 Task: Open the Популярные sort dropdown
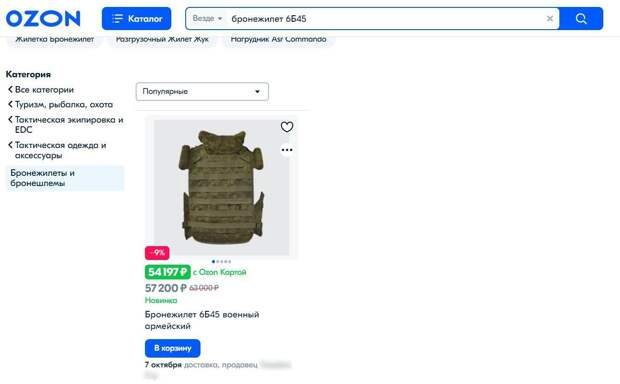[x=202, y=91]
